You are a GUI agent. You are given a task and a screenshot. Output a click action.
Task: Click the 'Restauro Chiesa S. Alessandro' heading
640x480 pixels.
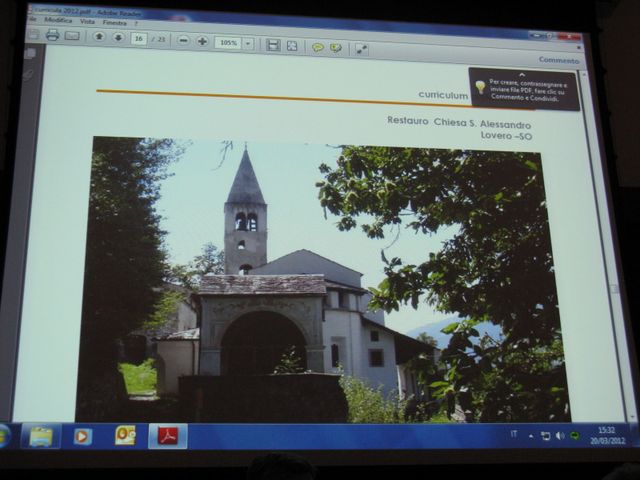459,122
